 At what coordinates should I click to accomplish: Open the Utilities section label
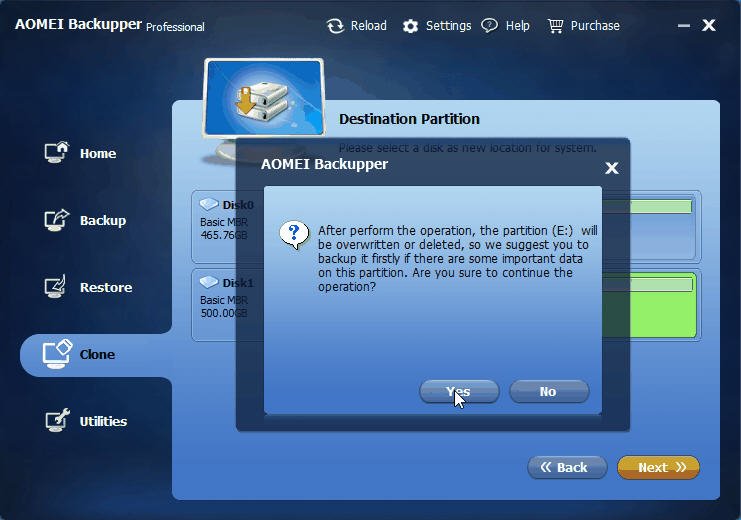point(103,421)
